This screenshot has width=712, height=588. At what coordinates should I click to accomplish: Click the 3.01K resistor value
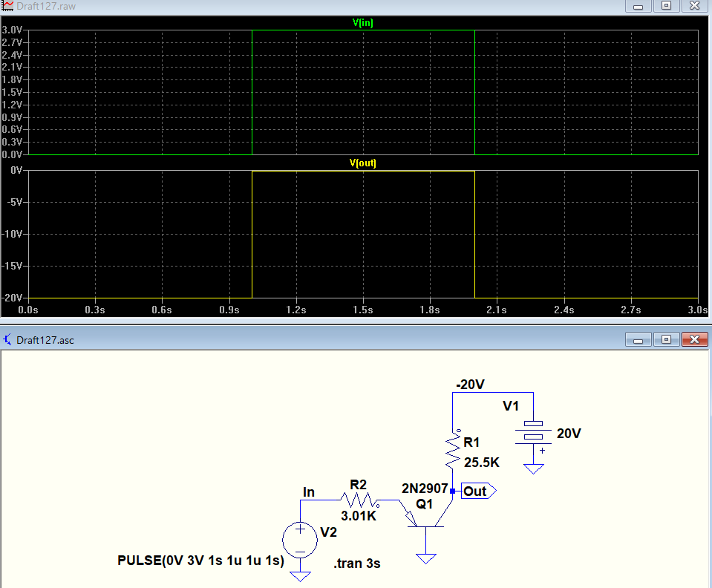(x=359, y=516)
